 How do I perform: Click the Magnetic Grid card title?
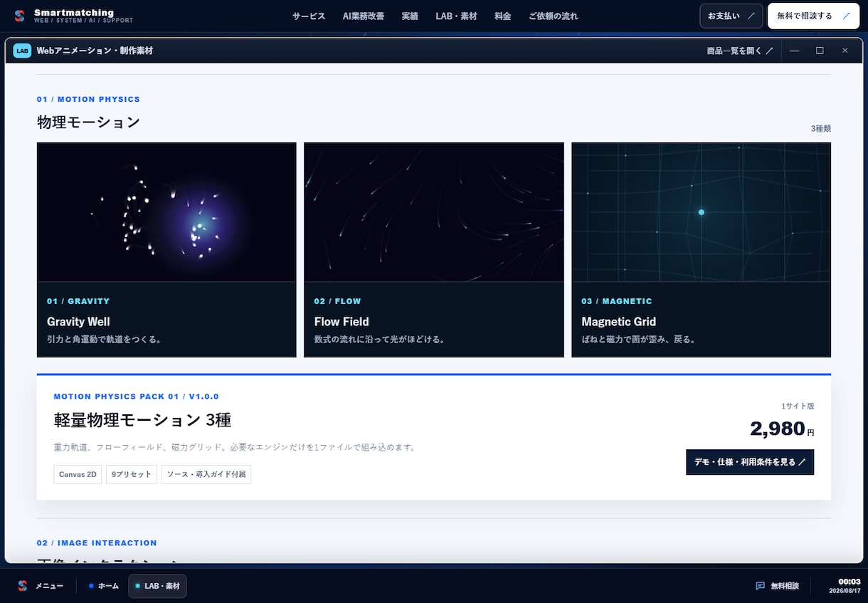[x=618, y=322]
